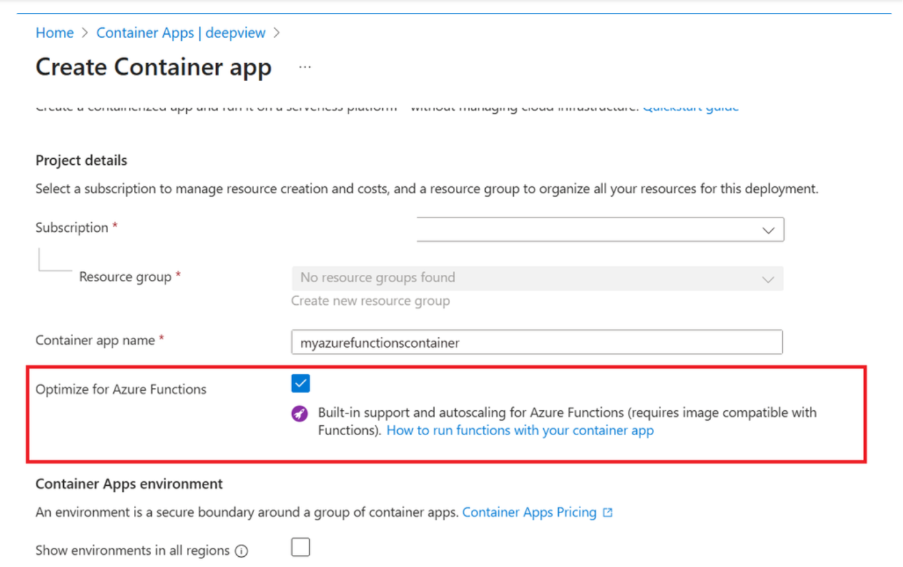Open How to run functions link
Viewport: 903px width, 567px height.
coord(520,431)
